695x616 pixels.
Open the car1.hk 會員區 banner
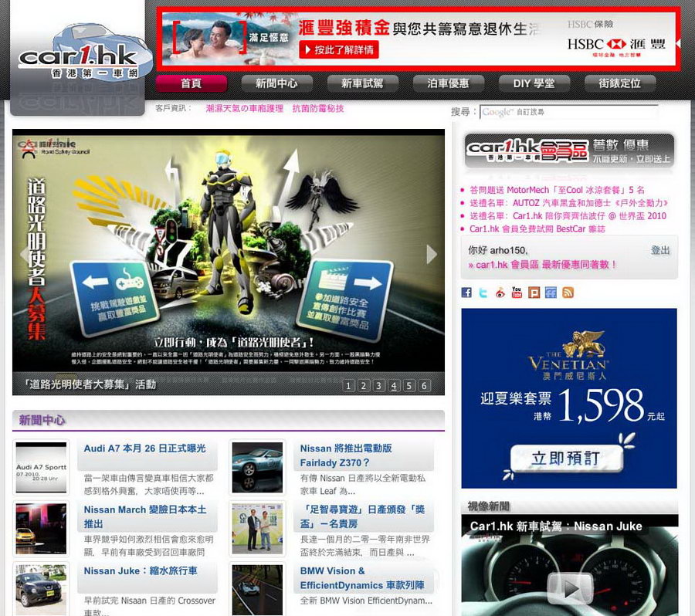click(x=570, y=151)
